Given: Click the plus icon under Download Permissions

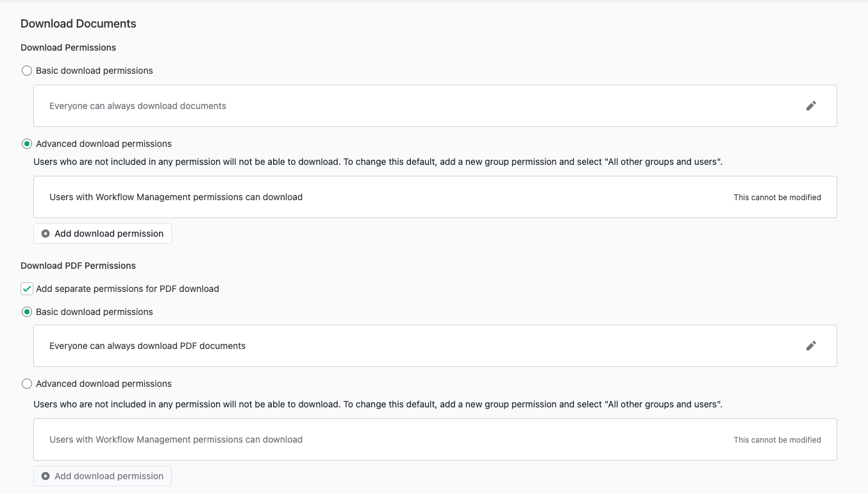Looking at the screenshot, I should (46, 234).
